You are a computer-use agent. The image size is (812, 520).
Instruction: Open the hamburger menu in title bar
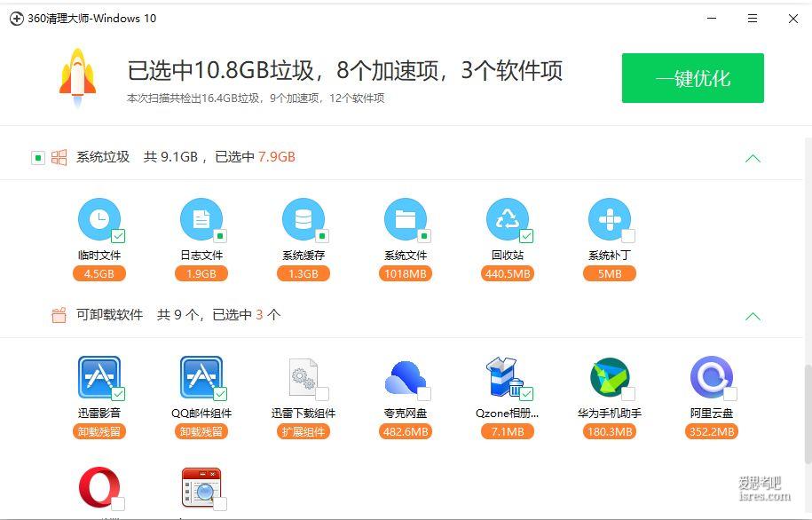coord(753,18)
